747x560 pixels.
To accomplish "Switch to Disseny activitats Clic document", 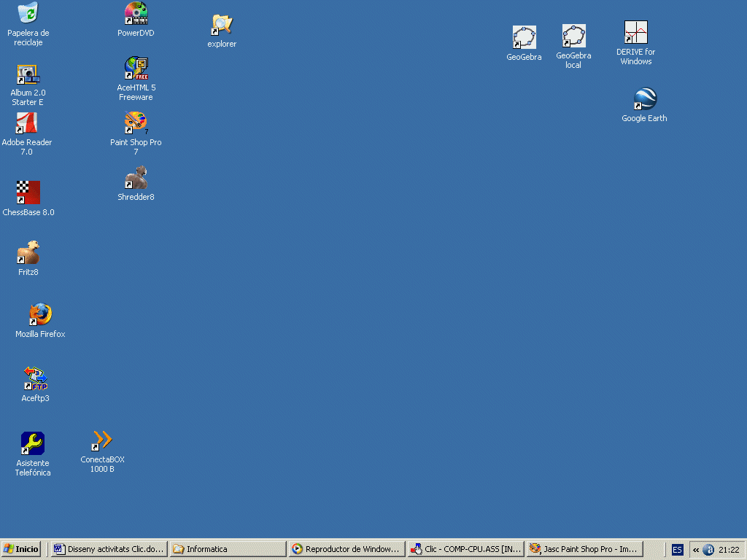I will [109, 549].
